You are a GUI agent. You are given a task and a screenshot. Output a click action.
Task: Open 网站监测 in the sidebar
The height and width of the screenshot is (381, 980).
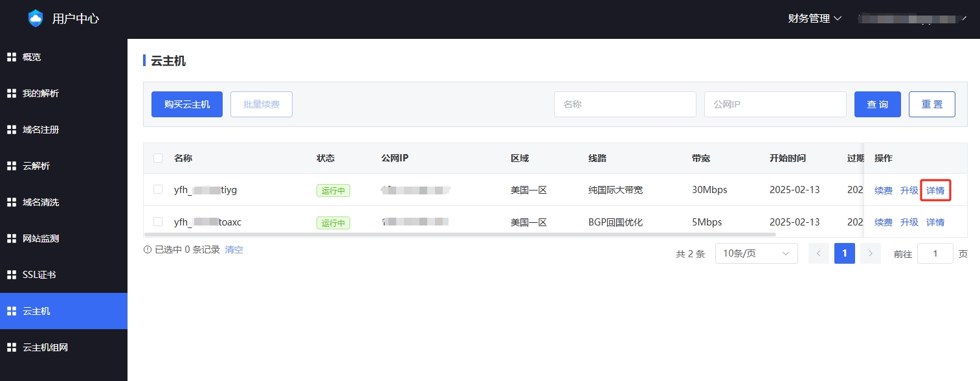[x=63, y=238]
